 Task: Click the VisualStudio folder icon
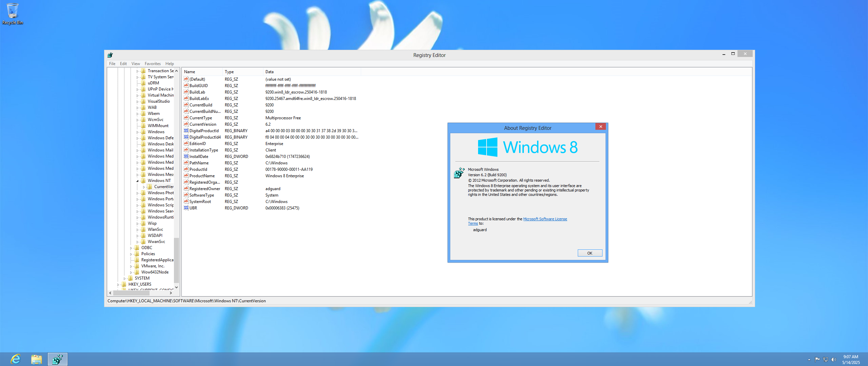point(143,101)
